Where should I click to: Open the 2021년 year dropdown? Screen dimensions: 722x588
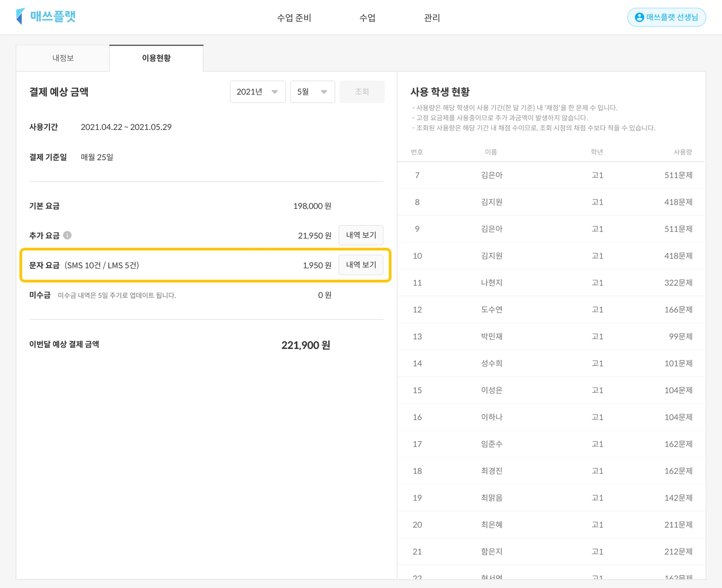[257, 92]
